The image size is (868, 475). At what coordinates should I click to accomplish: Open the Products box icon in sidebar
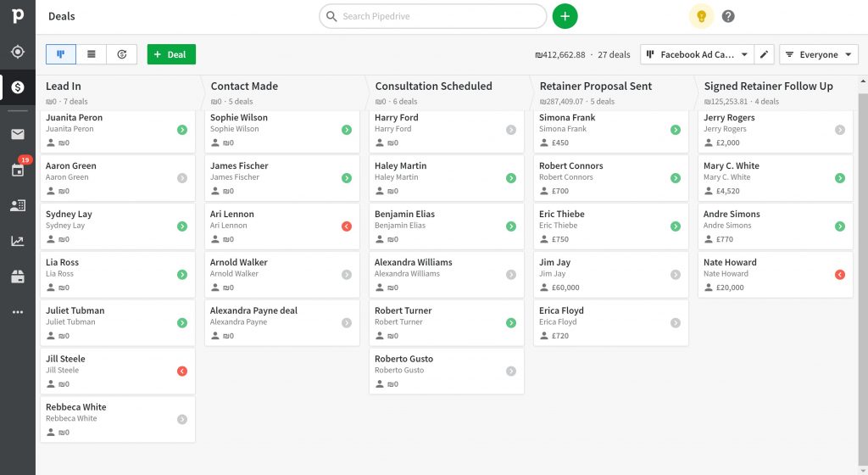pos(18,277)
